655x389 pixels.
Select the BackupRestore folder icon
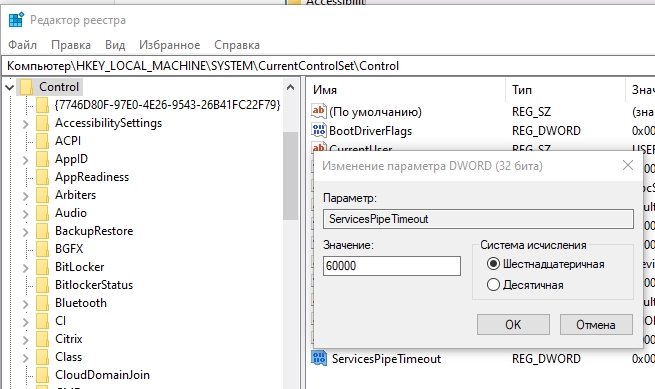pos(42,231)
